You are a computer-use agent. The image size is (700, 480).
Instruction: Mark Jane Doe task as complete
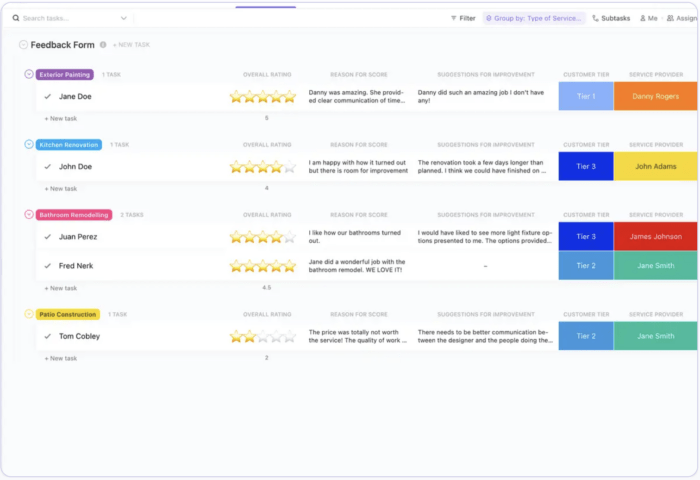[x=47, y=97]
